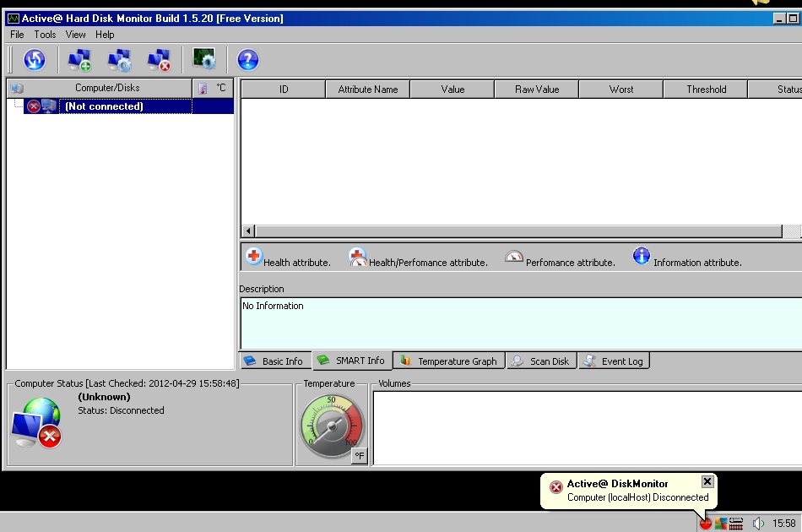Click the red DiskMonitor tray icon
This screenshot has height=532, width=802.
click(x=706, y=524)
